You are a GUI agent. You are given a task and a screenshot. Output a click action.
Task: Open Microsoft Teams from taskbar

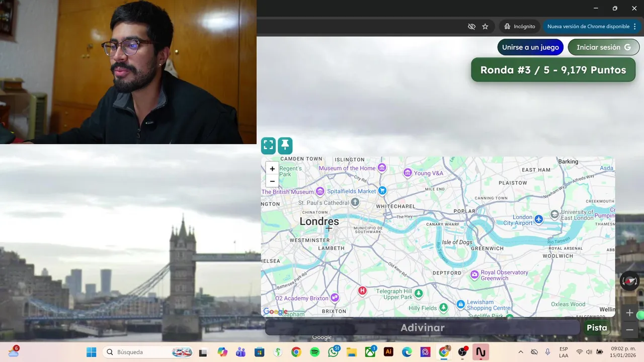click(240, 352)
